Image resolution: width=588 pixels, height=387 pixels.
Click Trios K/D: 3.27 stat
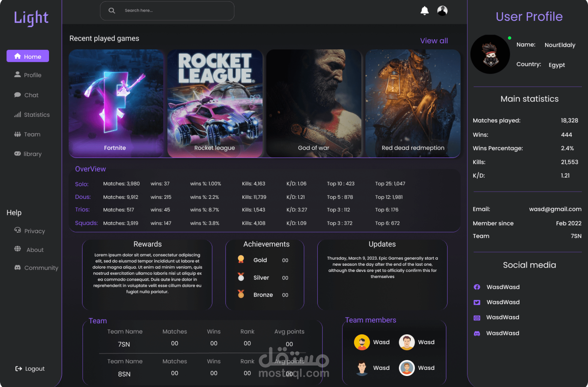click(296, 210)
